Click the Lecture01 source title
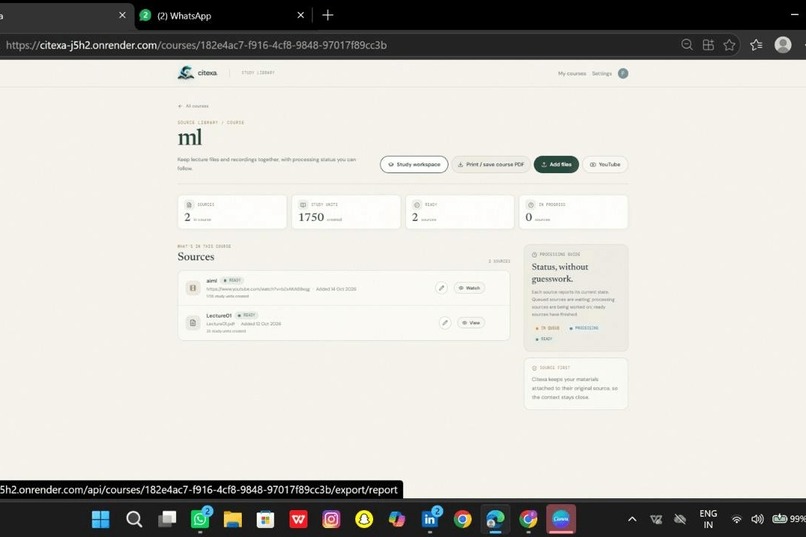This screenshot has width=806, height=537. coord(219,315)
